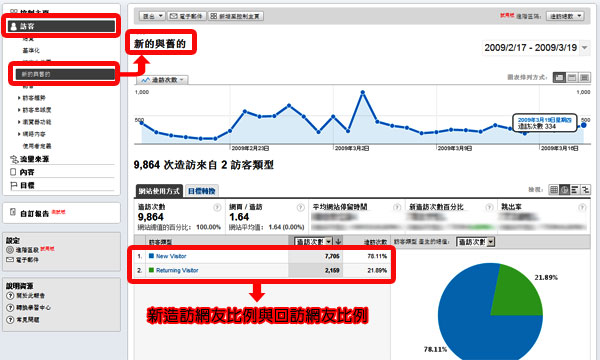The width and height of the screenshot is (600, 360).
Task: Click the last data point on the line chart
Action: coord(584,125)
